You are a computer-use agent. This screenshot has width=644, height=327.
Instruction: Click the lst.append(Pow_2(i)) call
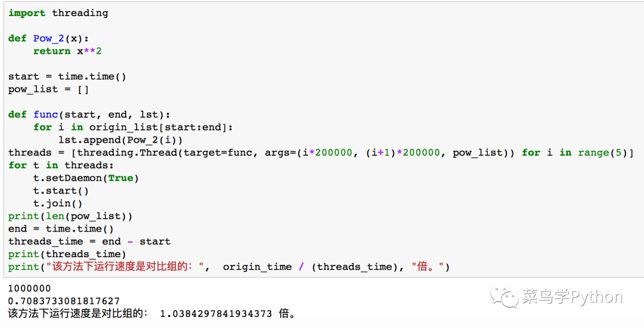coord(120,140)
